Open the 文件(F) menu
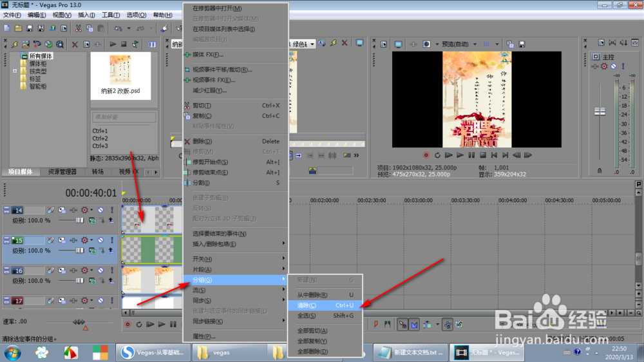The height and width of the screenshot is (362, 644). tap(12, 15)
